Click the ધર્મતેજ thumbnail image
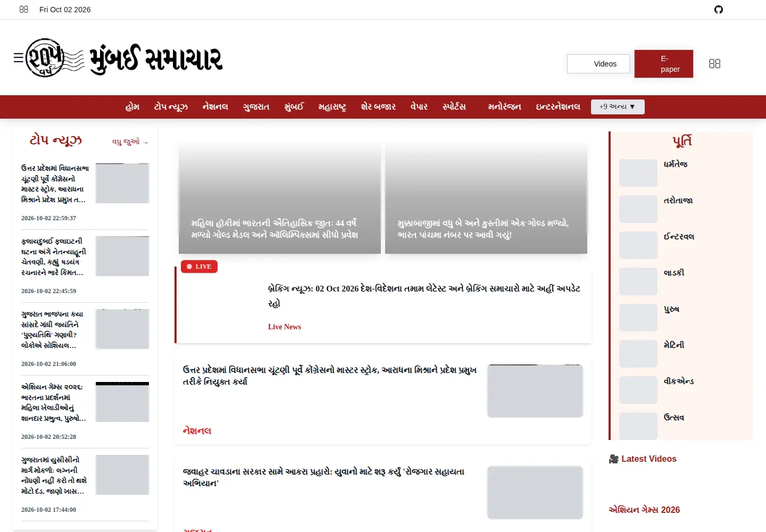766x532 pixels. click(x=638, y=173)
